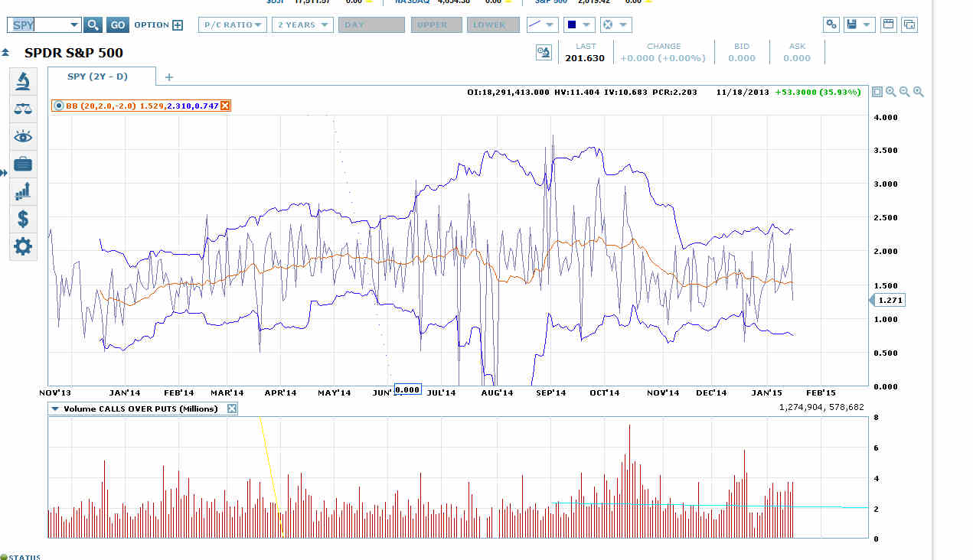973x560 pixels.
Task: Click the chart settings gears icon in toolbar
Action: [831, 24]
